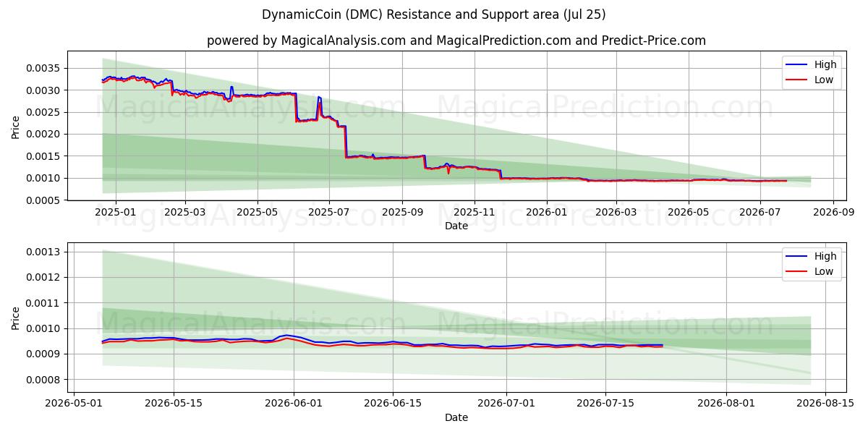Click the 2026-08-01 date tick label
This screenshot has width=868, height=434.
pyautogui.click(x=726, y=404)
